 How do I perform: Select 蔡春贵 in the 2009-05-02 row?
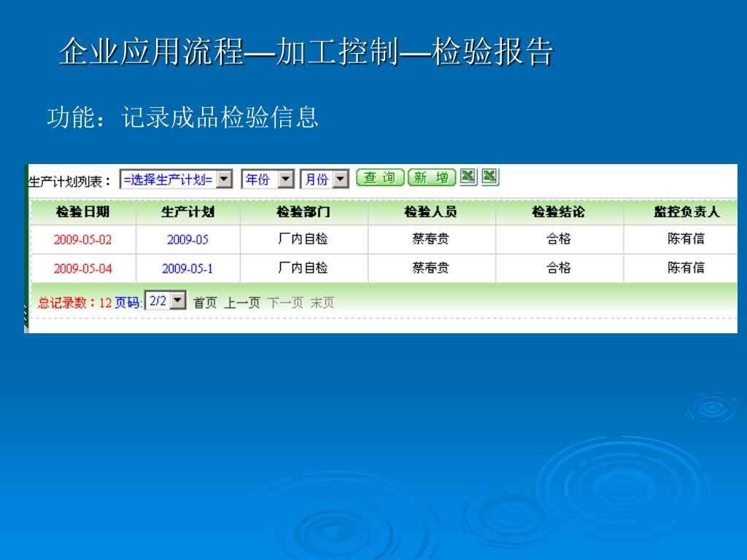pos(430,238)
